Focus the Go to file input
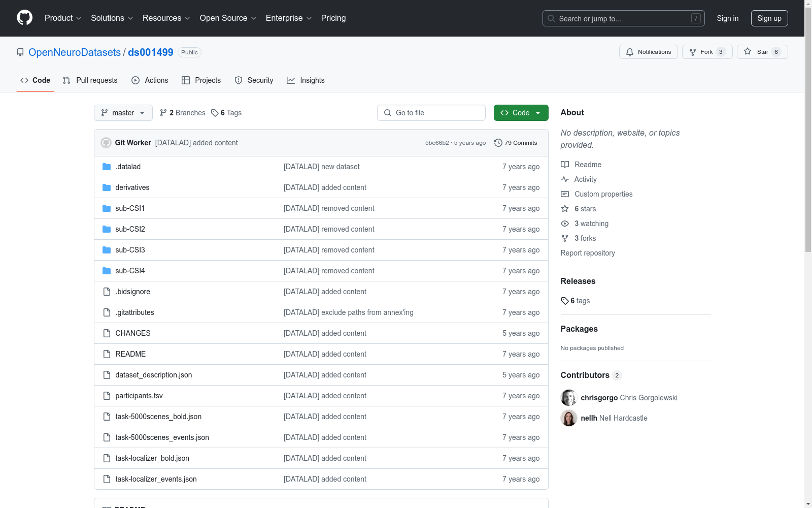This screenshot has height=508, width=812. [x=431, y=113]
